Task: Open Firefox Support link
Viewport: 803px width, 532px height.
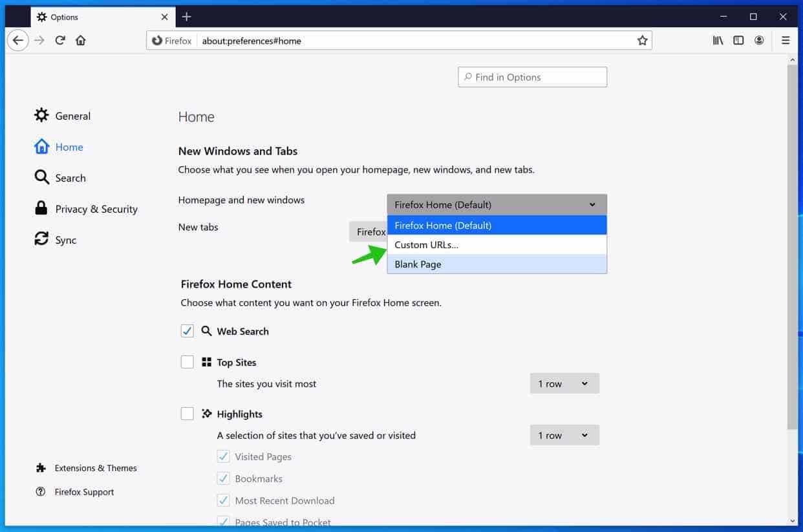Action: pos(75,492)
